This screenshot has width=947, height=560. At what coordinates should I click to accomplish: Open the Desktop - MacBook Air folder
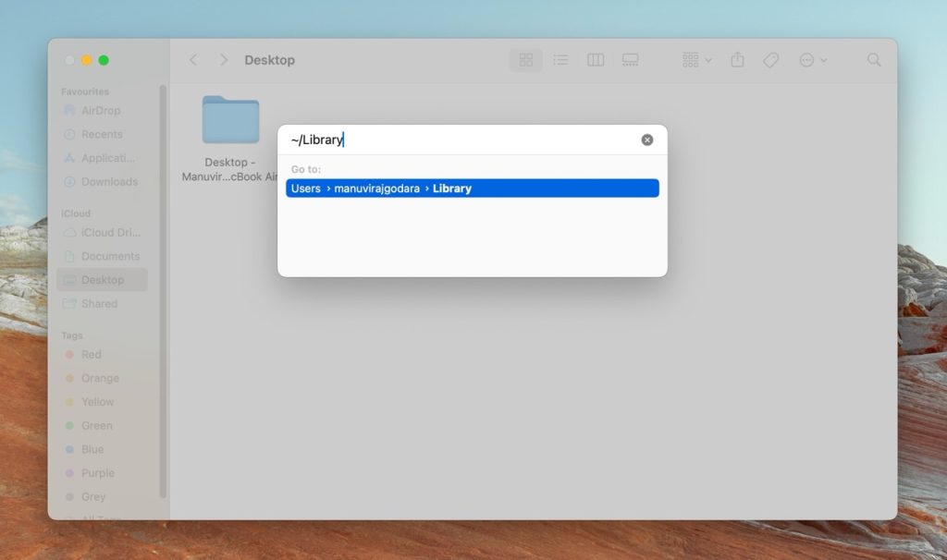230,121
